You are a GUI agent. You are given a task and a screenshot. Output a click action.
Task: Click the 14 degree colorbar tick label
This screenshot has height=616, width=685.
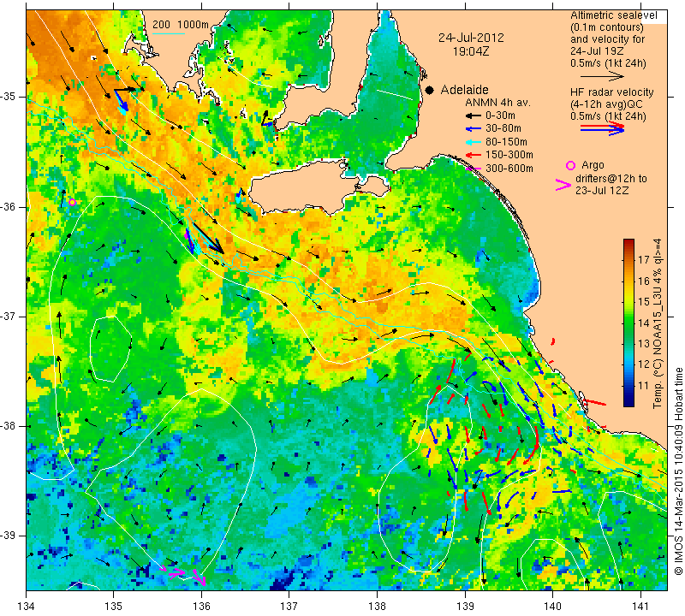[x=644, y=323]
